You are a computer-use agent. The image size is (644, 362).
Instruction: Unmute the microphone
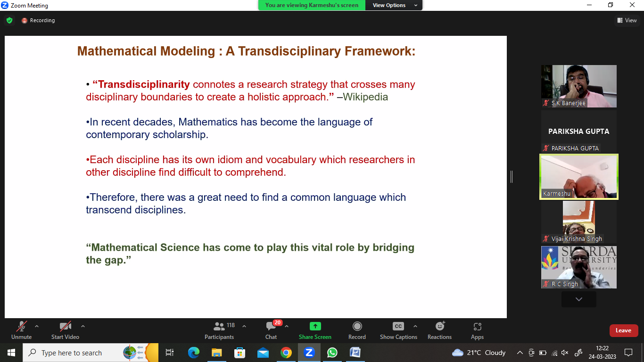(x=21, y=330)
